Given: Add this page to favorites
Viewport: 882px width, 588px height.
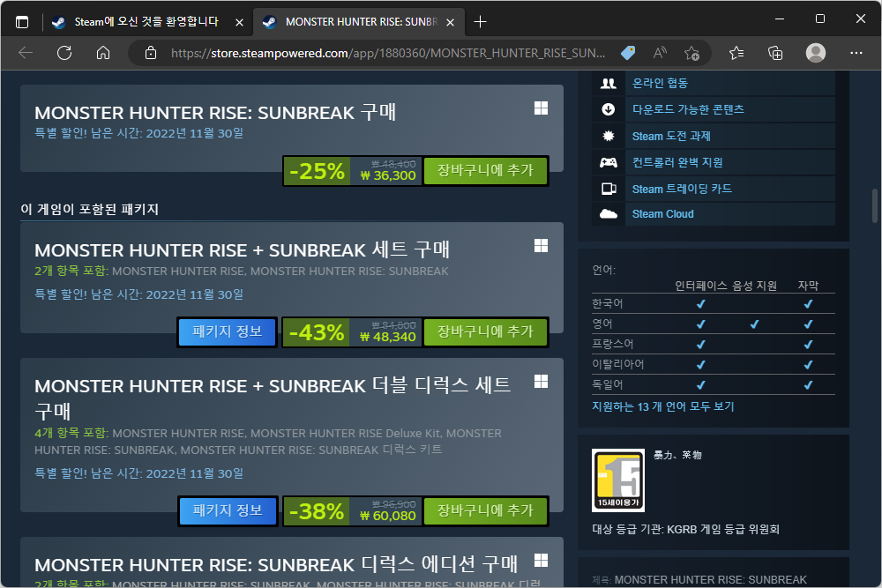Looking at the screenshot, I should [x=691, y=53].
